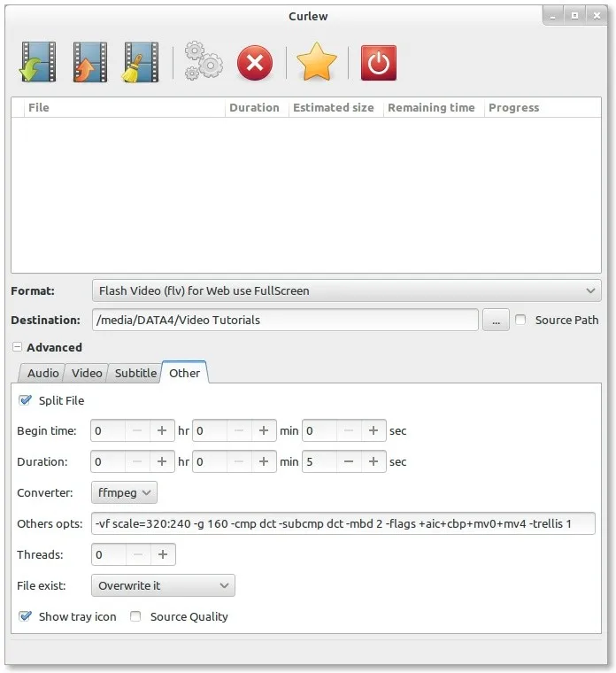Viewport: 616px width, 673px height.
Task: Clear the file list with the broom icon
Action: click(140, 63)
